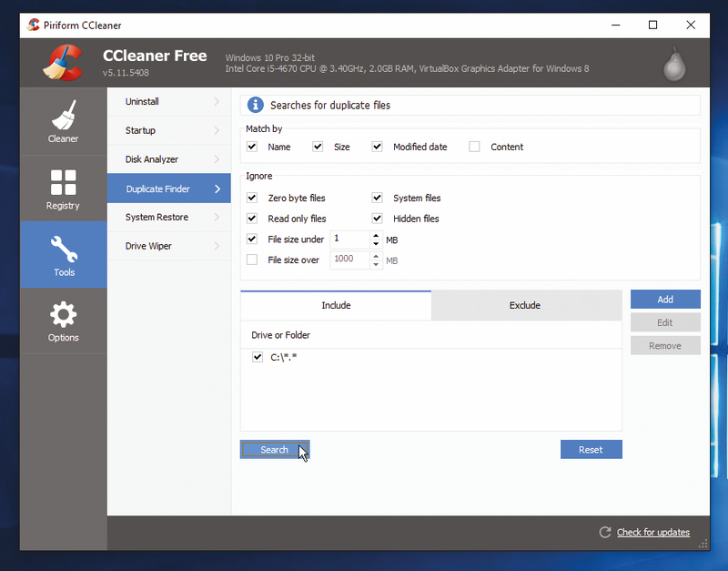Toggle the Zero byte files checkbox

tap(252, 198)
